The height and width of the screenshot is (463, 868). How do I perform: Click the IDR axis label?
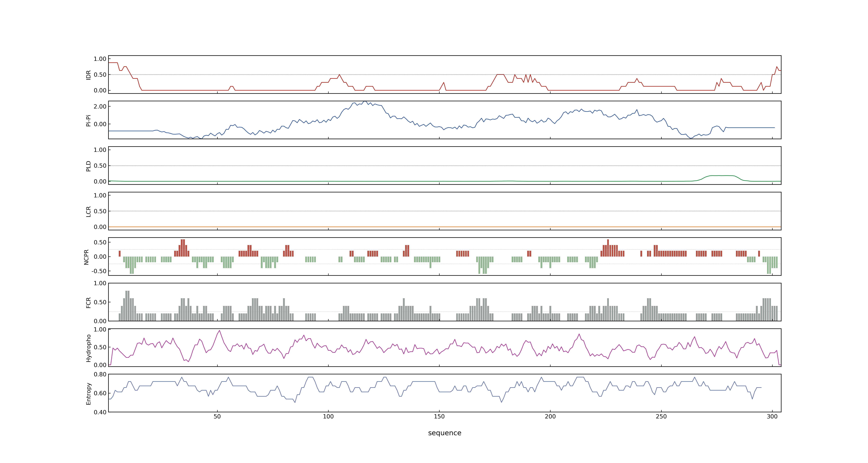tap(88, 75)
